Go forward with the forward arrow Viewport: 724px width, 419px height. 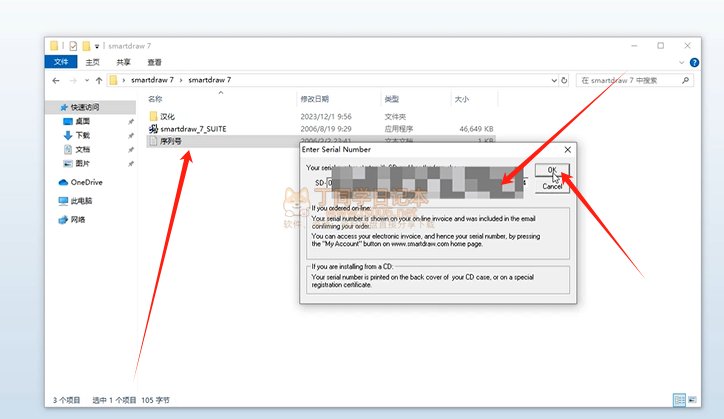click(x=73, y=80)
